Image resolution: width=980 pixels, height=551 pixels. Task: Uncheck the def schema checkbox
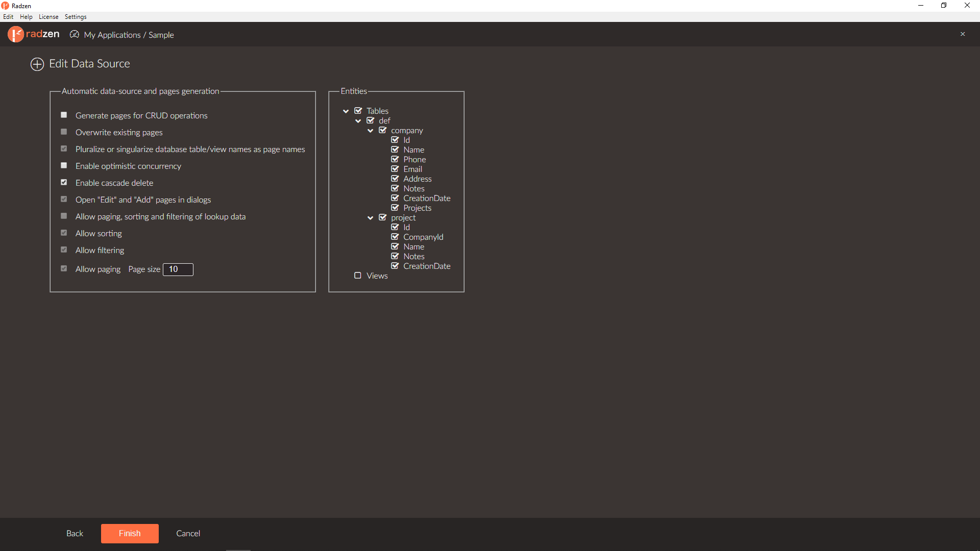click(x=371, y=120)
